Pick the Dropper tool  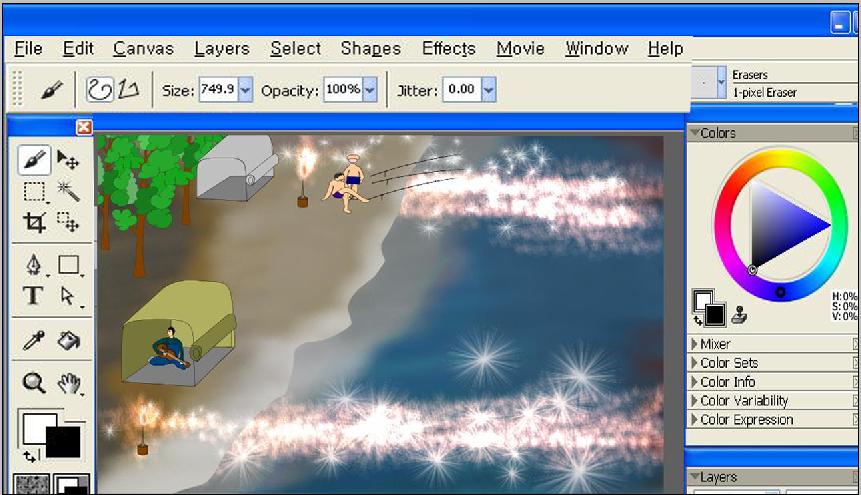(x=34, y=341)
